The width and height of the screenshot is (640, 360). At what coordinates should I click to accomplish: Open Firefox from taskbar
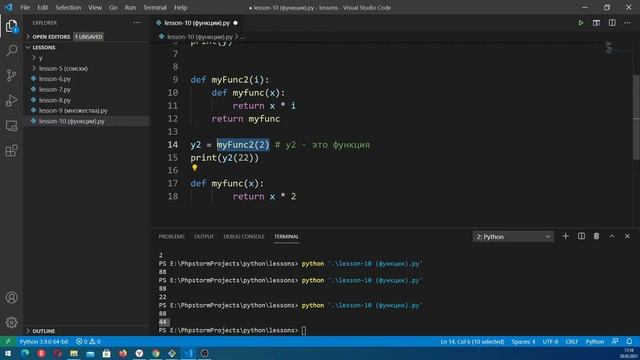click(x=123, y=353)
